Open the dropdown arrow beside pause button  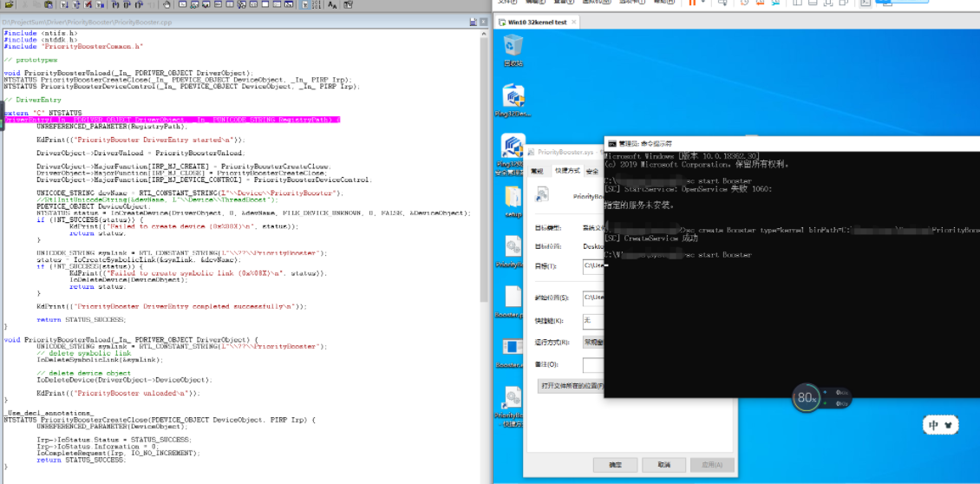click(703, 3)
